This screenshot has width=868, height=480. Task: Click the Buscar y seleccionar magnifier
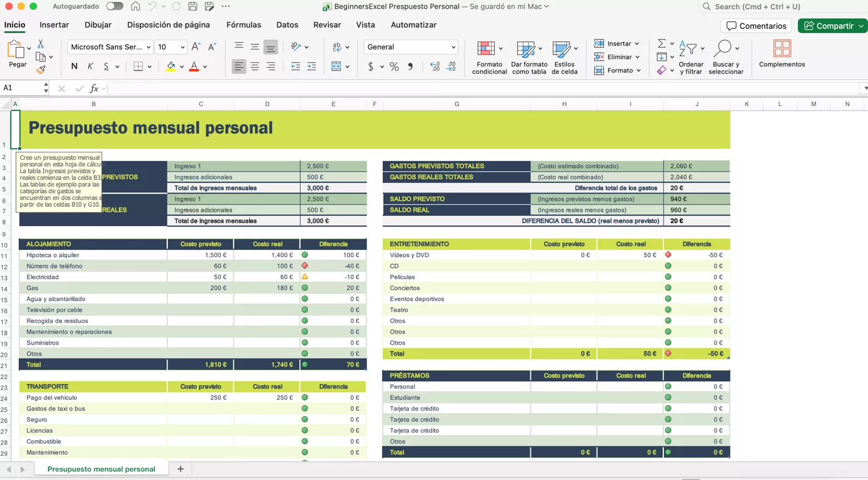click(723, 48)
